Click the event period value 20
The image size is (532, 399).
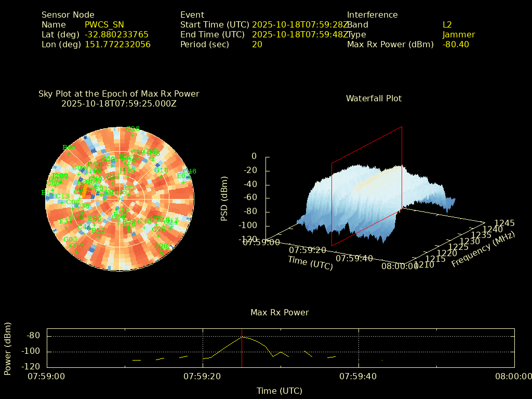[x=257, y=45]
